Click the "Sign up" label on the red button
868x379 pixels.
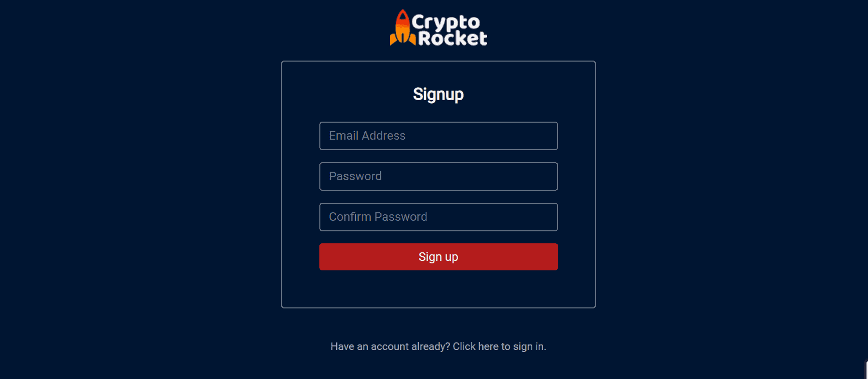pos(439,257)
